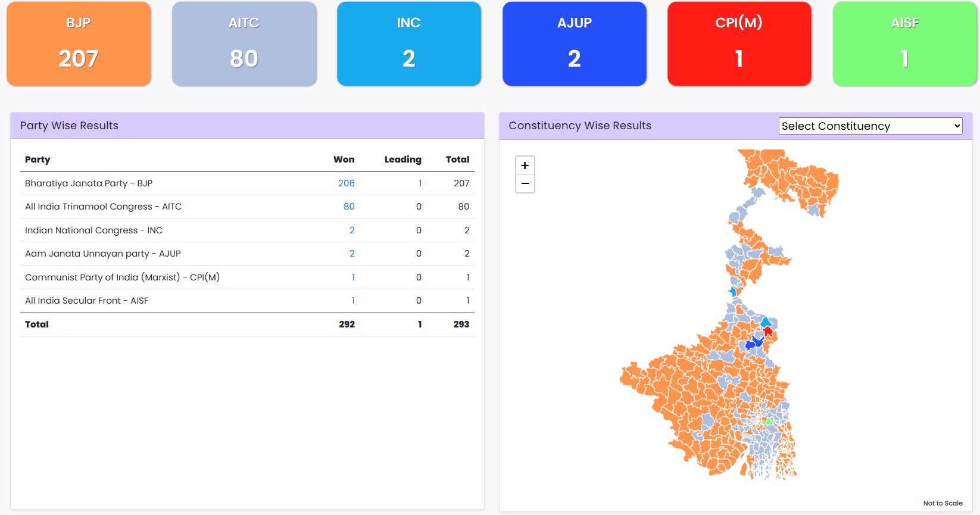Screen dimensions: 980x515
Task: Open CPI(M) won count 1
Action: 353,277
